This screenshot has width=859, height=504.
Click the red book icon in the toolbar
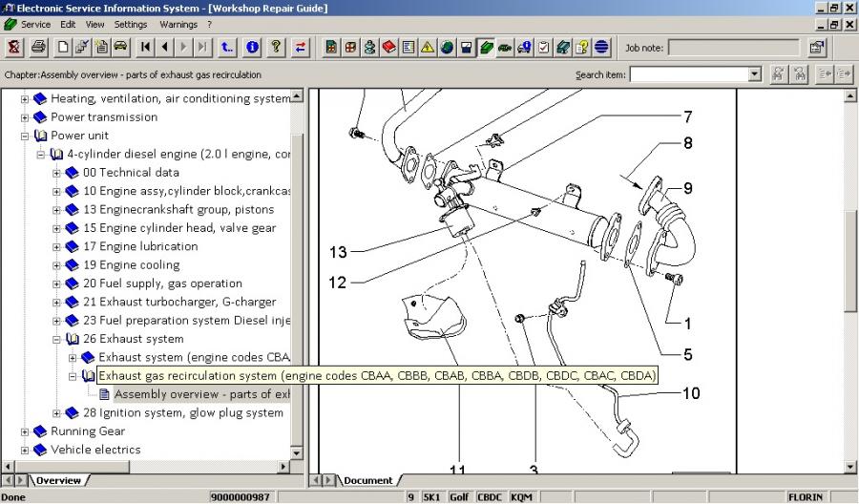pyautogui.click(x=389, y=47)
